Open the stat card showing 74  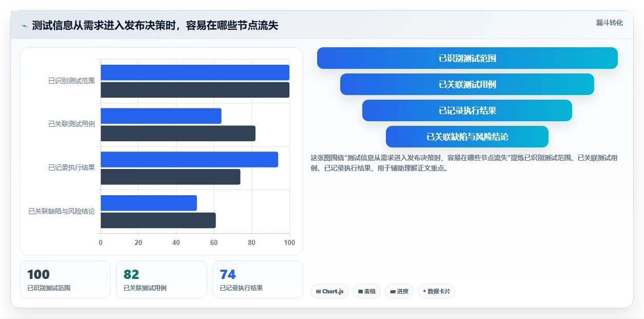258,279
